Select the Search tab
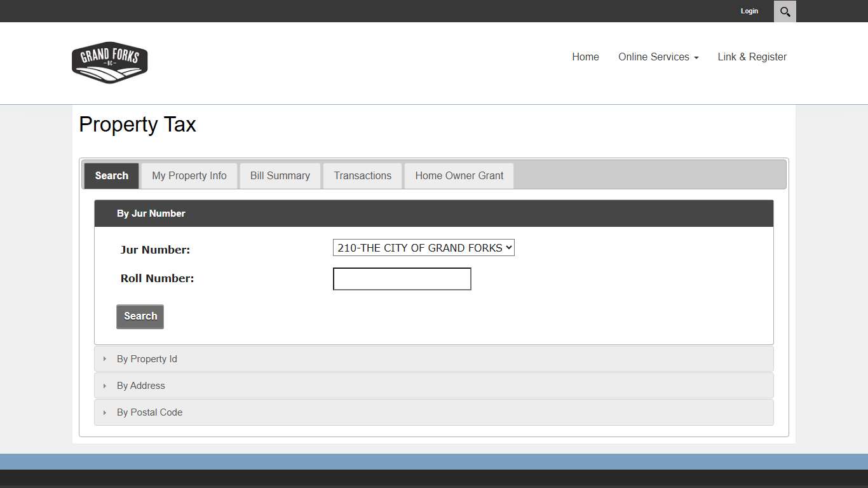The height and width of the screenshot is (488, 868). pyautogui.click(x=111, y=175)
